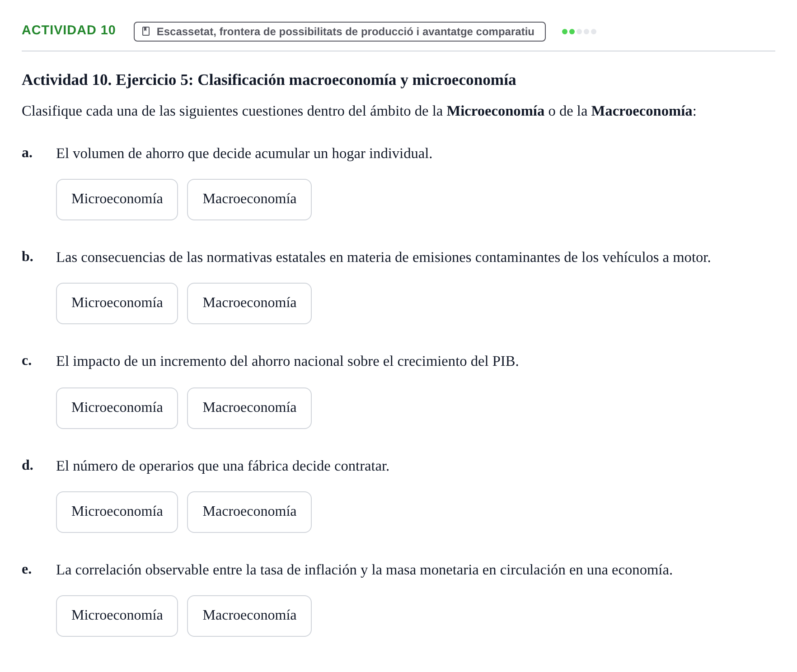The image size is (797, 672).
Task: Pick Macroeconomía for question c about PIB
Action: [249, 408]
